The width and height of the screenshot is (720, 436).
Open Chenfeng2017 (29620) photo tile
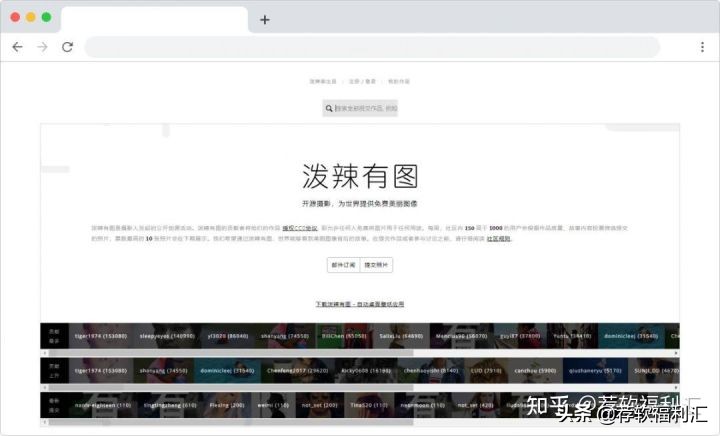pos(298,371)
